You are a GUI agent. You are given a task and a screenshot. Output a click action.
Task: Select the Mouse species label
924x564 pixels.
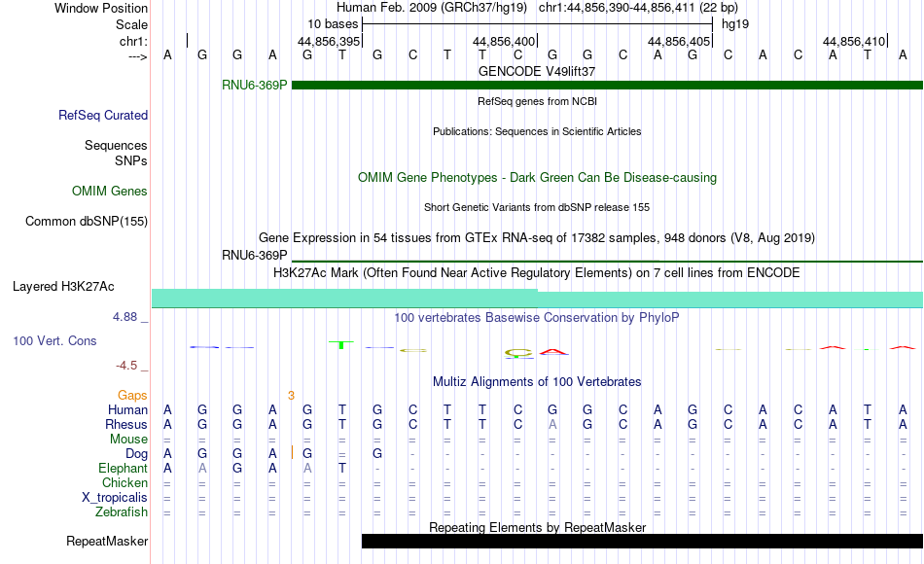coord(128,440)
